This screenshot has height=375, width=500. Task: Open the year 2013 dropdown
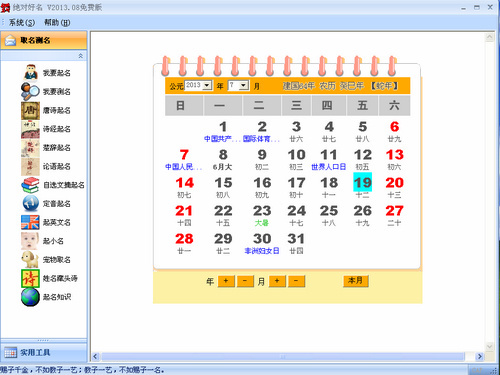pos(207,86)
